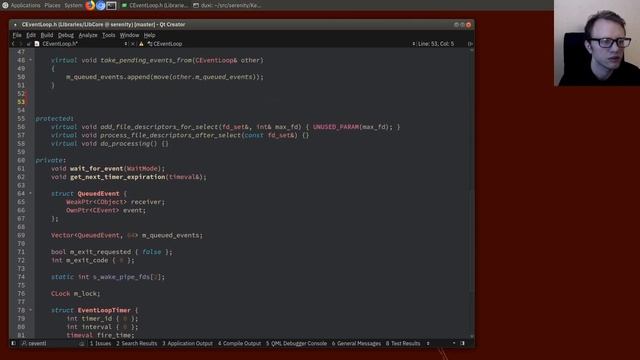Viewport: 640px width, 360px height.
Task: Close the Qt Creator window
Action: 469,24
